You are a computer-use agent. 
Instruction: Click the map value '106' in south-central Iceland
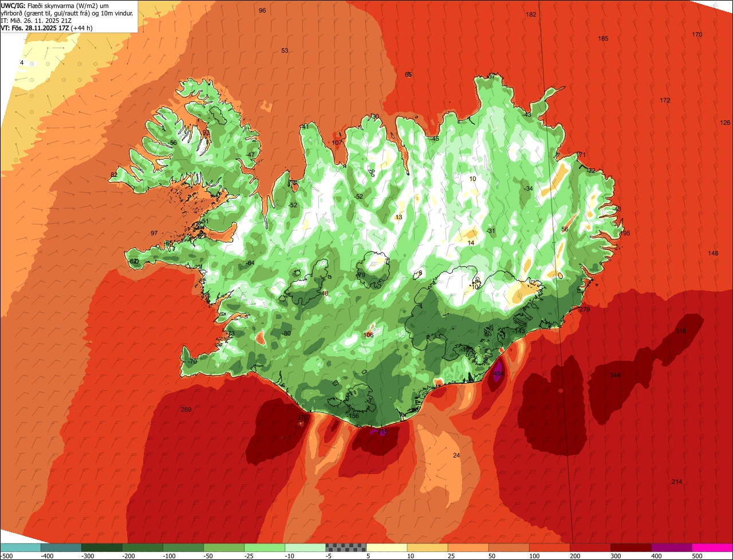point(368,335)
